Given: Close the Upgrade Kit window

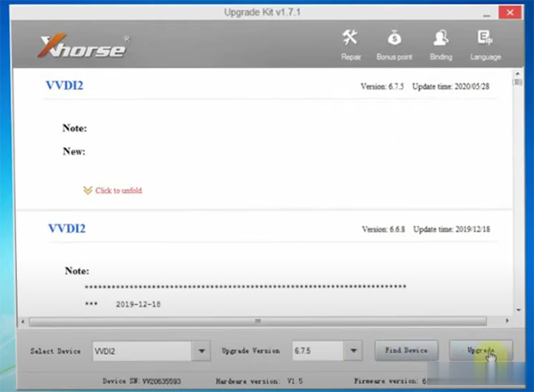Looking at the screenshot, I should (x=510, y=12).
